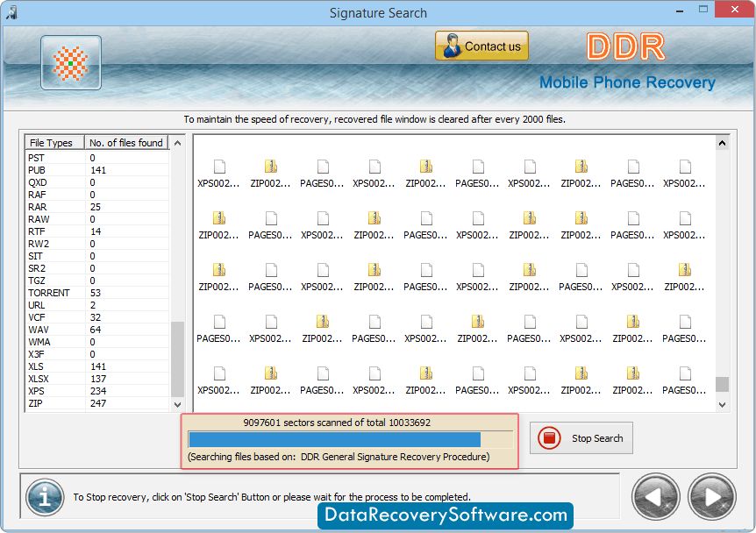Select the XLS row showing 141
Viewport: 756px width, 533px height.
point(97,366)
